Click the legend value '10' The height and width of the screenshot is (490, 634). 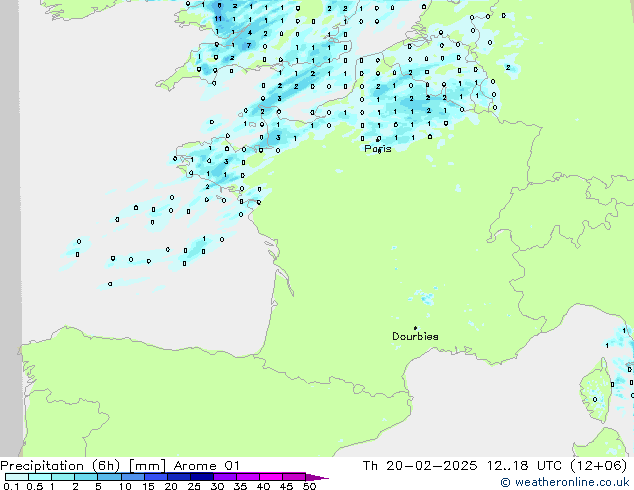pyautogui.click(x=125, y=486)
